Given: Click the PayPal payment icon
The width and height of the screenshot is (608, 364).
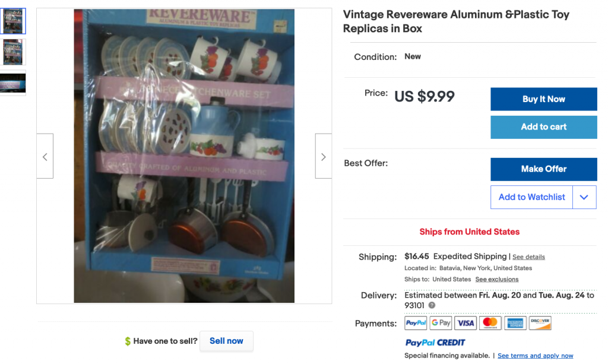Looking at the screenshot, I should coord(416,323).
